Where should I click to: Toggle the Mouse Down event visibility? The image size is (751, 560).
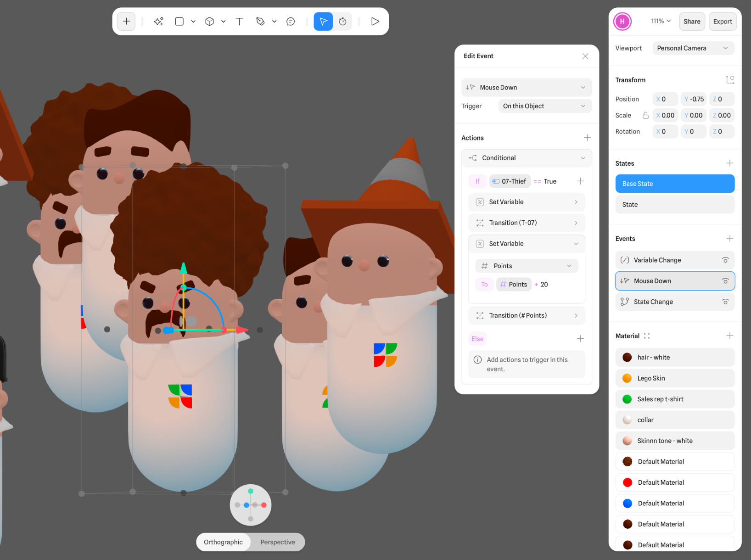point(725,281)
